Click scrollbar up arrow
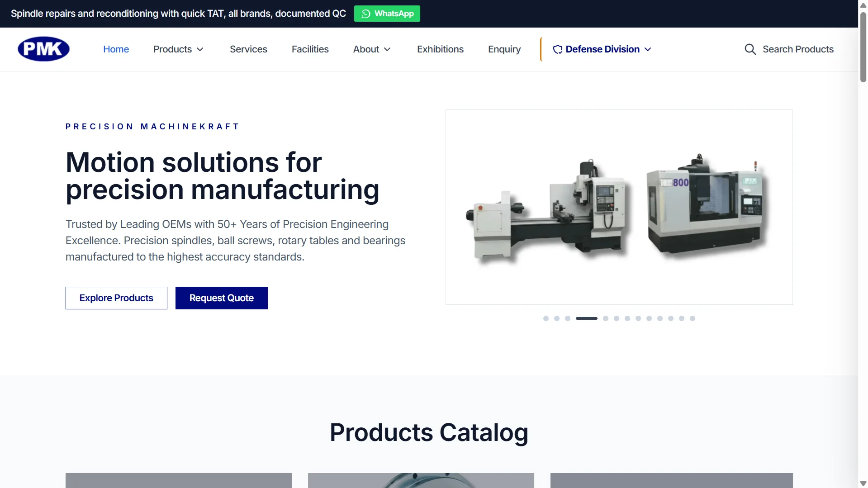The width and height of the screenshot is (868, 488). pyautogui.click(x=863, y=5)
